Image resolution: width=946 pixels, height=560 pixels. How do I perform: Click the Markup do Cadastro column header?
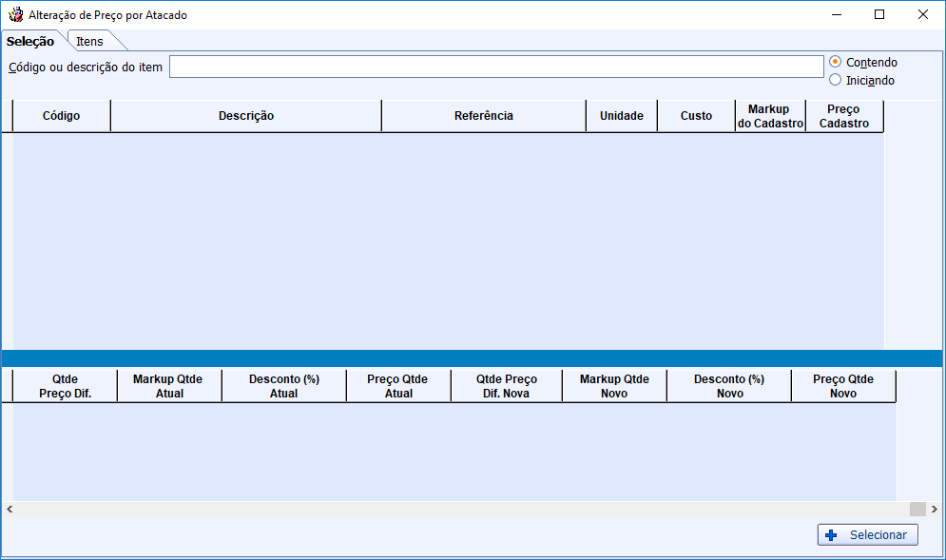click(770, 116)
